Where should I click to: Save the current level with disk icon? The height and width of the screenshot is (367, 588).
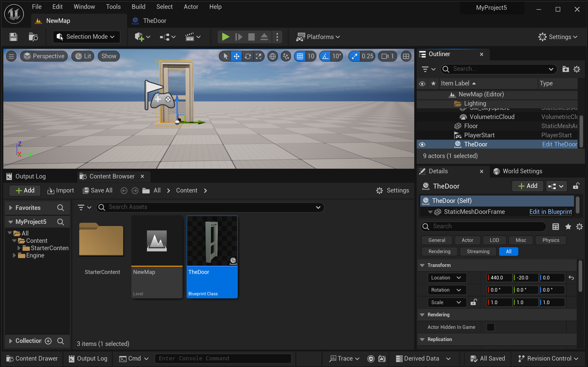(13, 37)
